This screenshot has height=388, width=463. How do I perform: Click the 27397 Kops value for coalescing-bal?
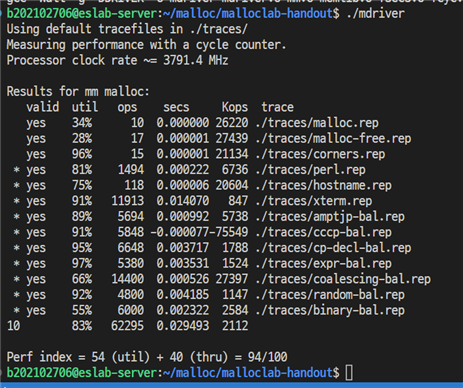click(232, 279)
